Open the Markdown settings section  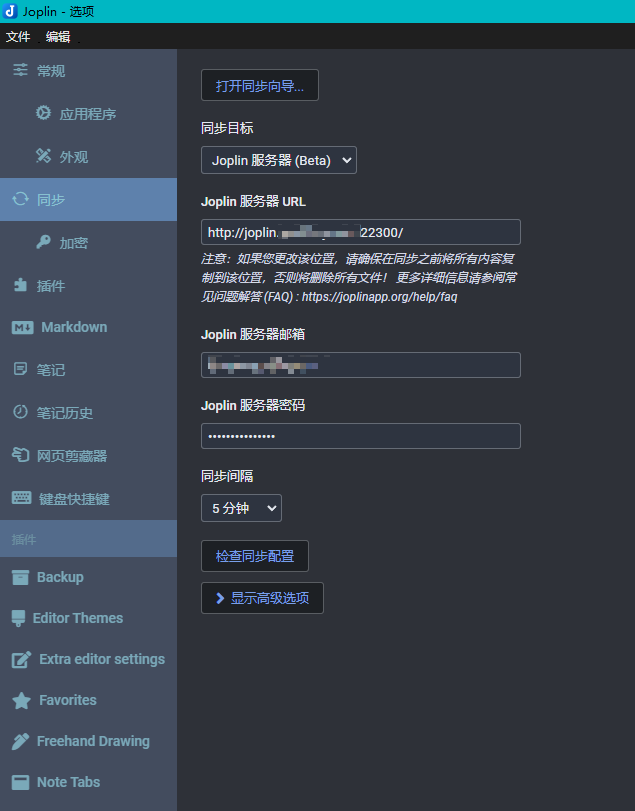(x=88, y=327)
